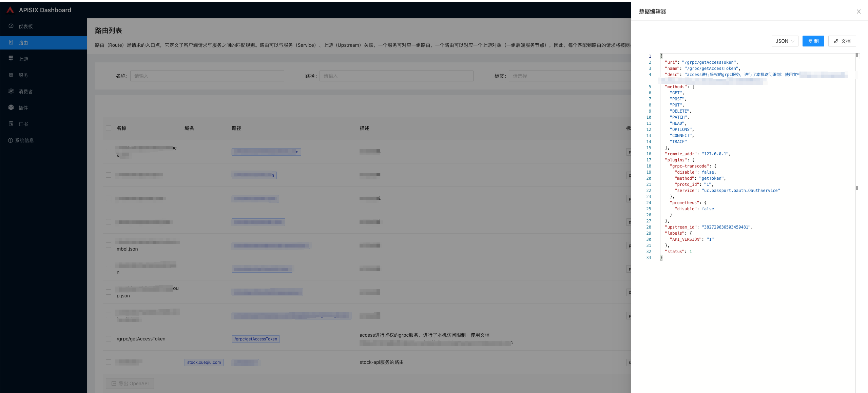
Task: Open the 文档 documentation link button
Action: pyautogui.click(x=842, y=41)
